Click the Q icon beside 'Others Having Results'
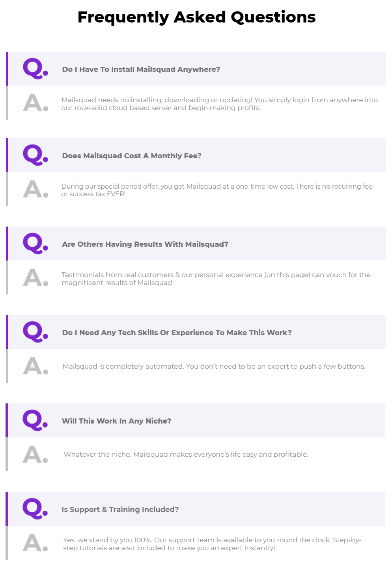The height and width of the screenshot is (568, 392). pos(35,244)
